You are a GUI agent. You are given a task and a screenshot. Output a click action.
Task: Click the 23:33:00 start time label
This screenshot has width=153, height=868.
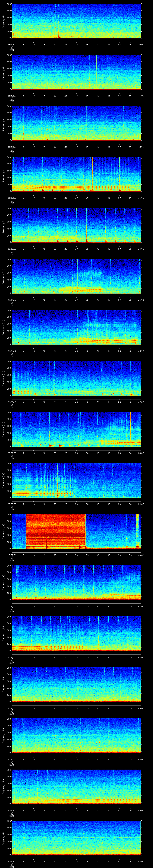click(x=12, y=249)
